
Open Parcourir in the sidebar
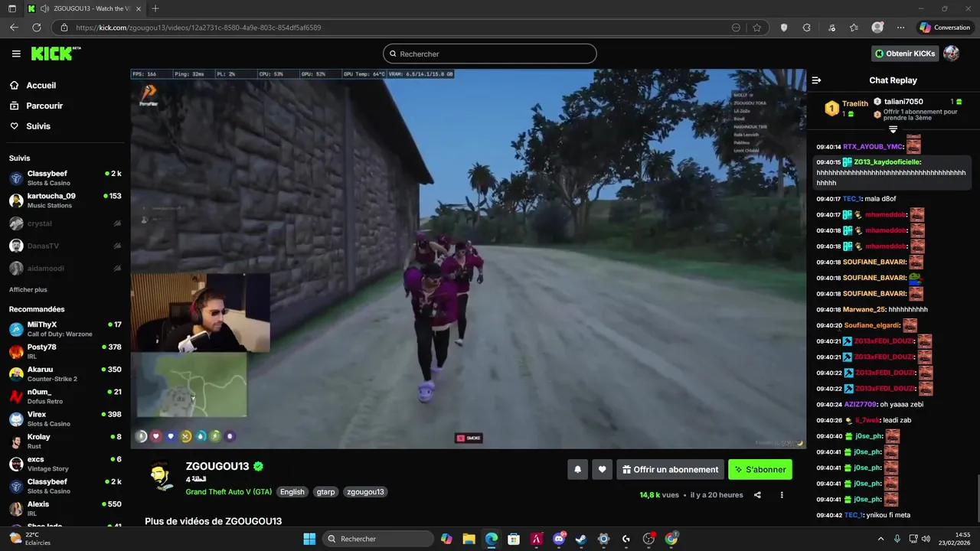pyautogui.click(x=44, y=106)
